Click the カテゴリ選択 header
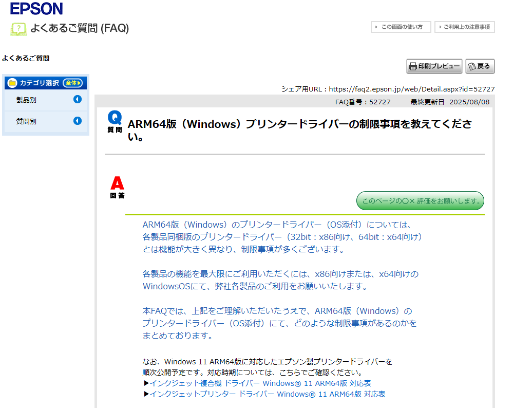 click(46, 83)
